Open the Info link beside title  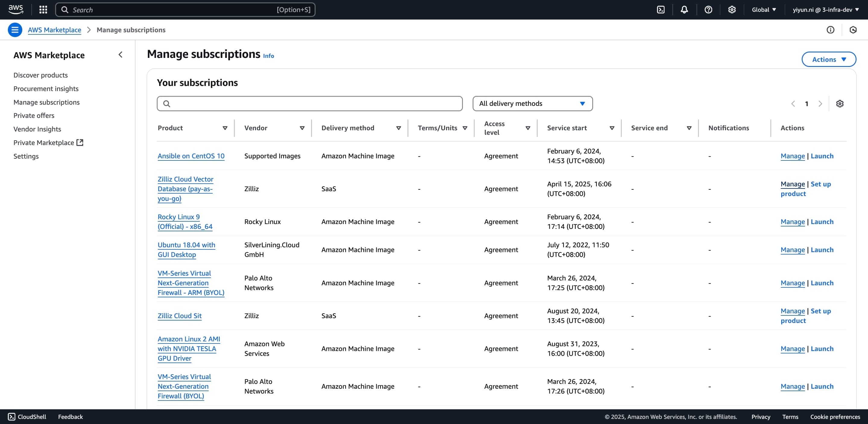click(x=268, y=56)
